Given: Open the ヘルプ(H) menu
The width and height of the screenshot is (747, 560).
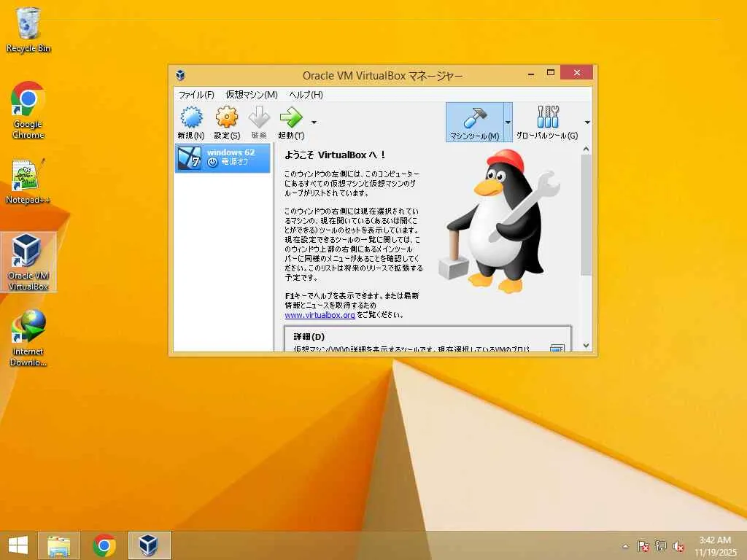Looking at the screenshot, I should [306, 95].
